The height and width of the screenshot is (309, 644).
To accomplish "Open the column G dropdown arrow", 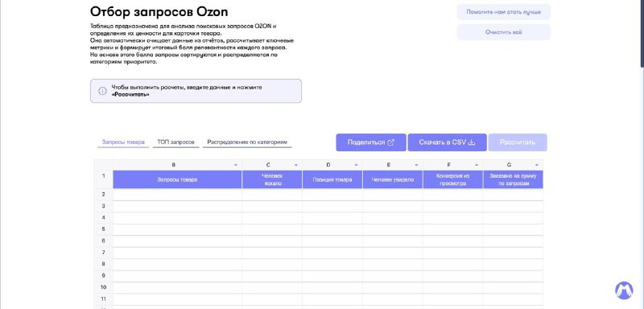I will (x=537, y=165).
